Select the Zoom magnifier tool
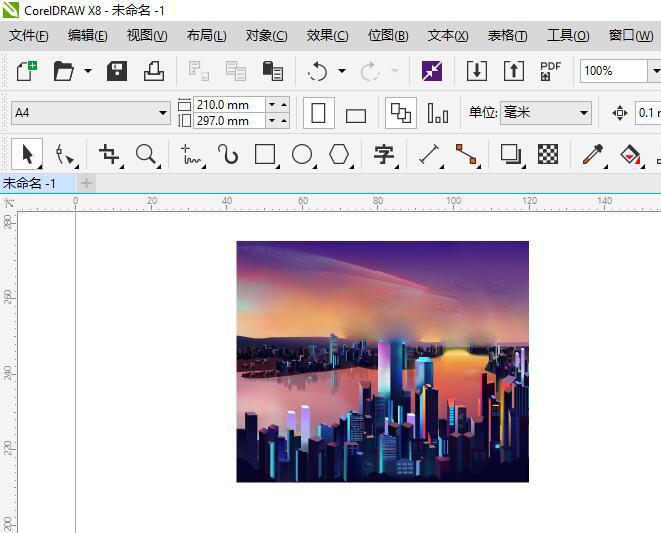This screenshot has height=533, width=661. point(146,154)
